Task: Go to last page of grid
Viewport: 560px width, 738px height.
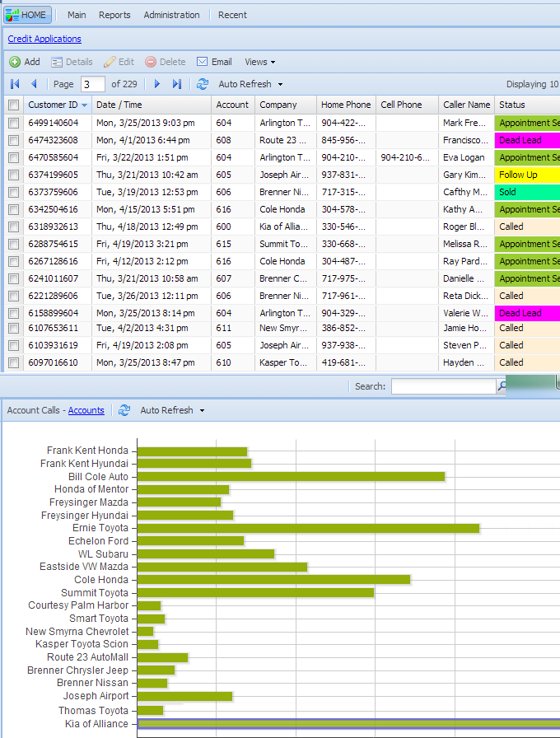Action: [x=177, y=84]
